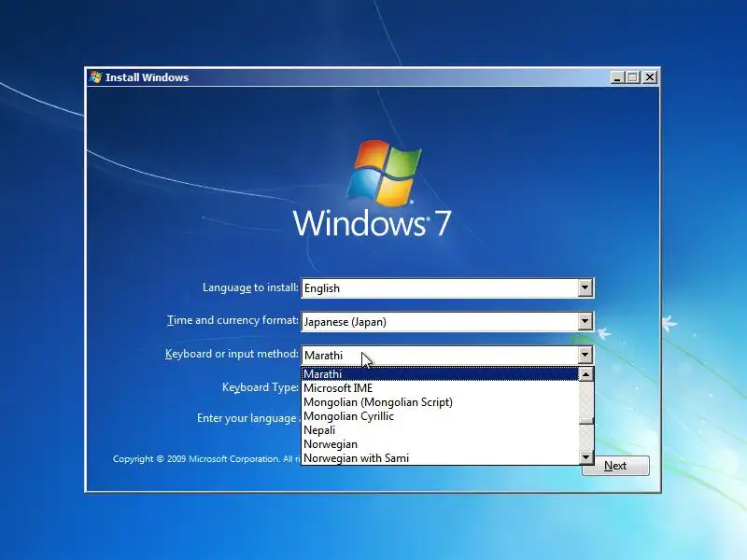
Task: Collapse the Keyboard or input method dropdown arrow
Action: click(585, 356)
